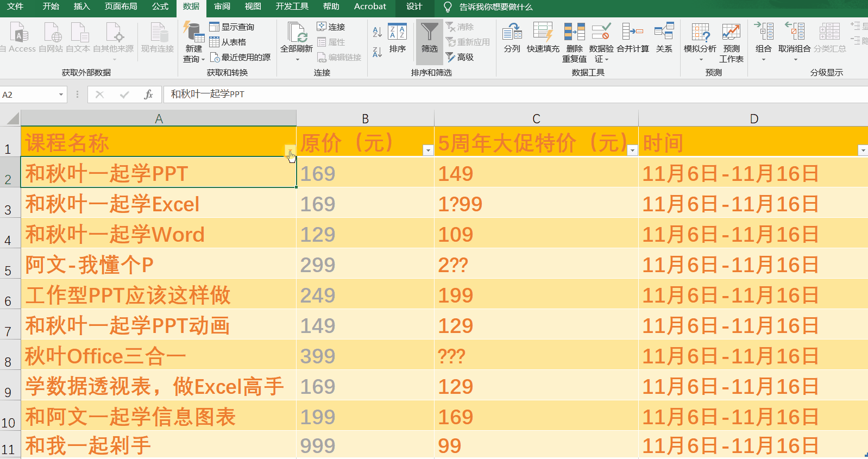Click the 999 price cell

click(x=365, y=445)
